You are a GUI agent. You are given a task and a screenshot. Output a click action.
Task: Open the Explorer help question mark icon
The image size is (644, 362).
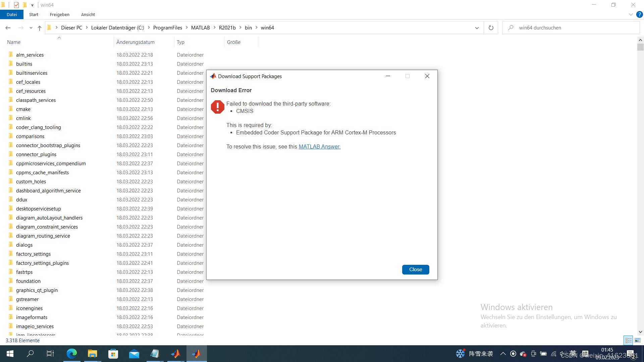point(640,14)
